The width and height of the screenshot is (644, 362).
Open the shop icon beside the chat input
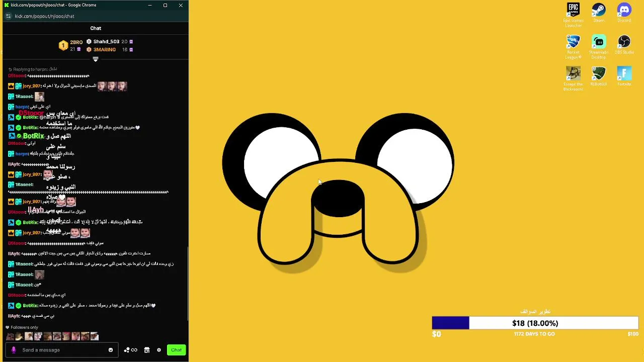tap(147, 350)
